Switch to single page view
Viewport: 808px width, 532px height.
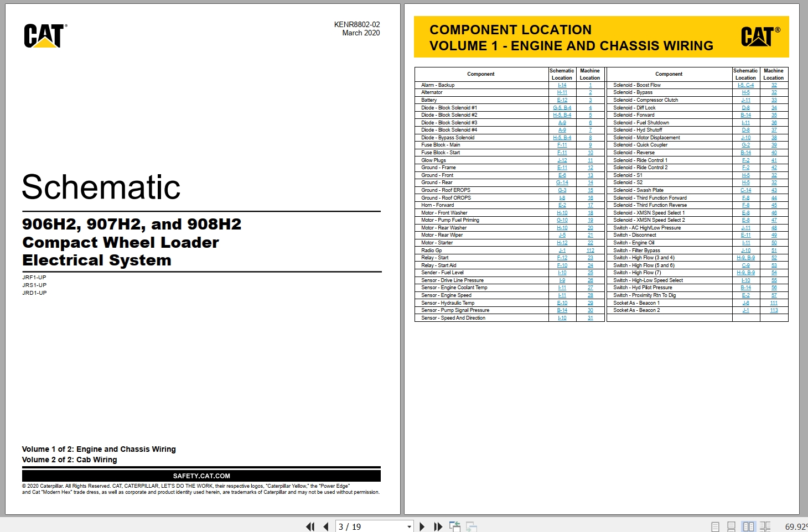tap(715, 527)
